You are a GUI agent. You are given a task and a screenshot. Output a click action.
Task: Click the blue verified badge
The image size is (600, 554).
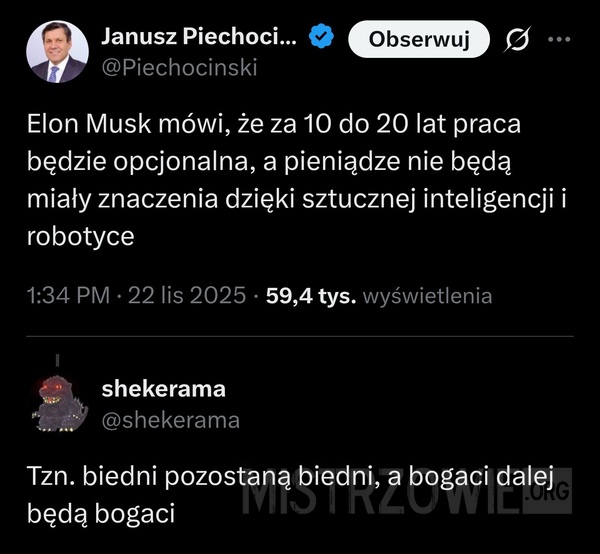320,39
